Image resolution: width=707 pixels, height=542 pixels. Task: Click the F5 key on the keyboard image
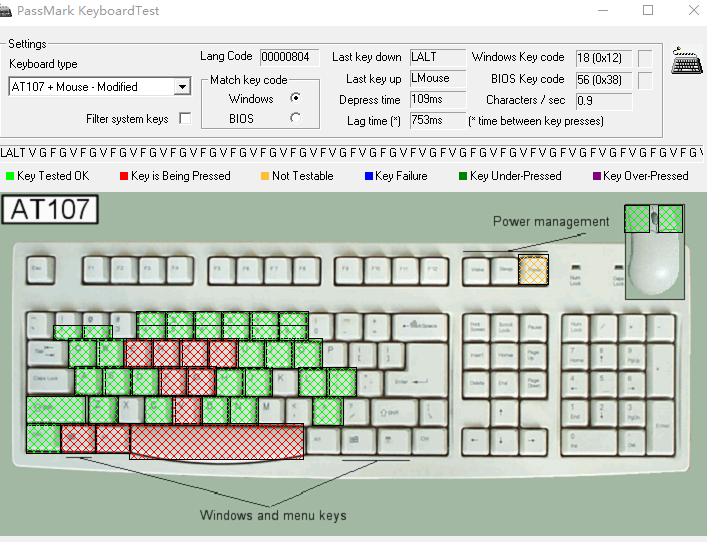point(221,270)
